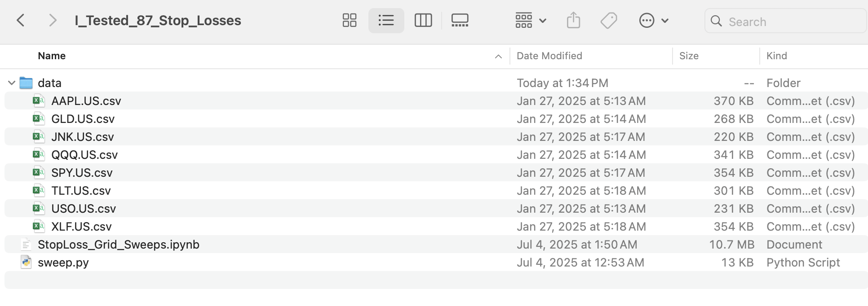Select the AAPL.US.csv file
The height and width of the screenshot is (306, 868).
(x=86, y=101)
